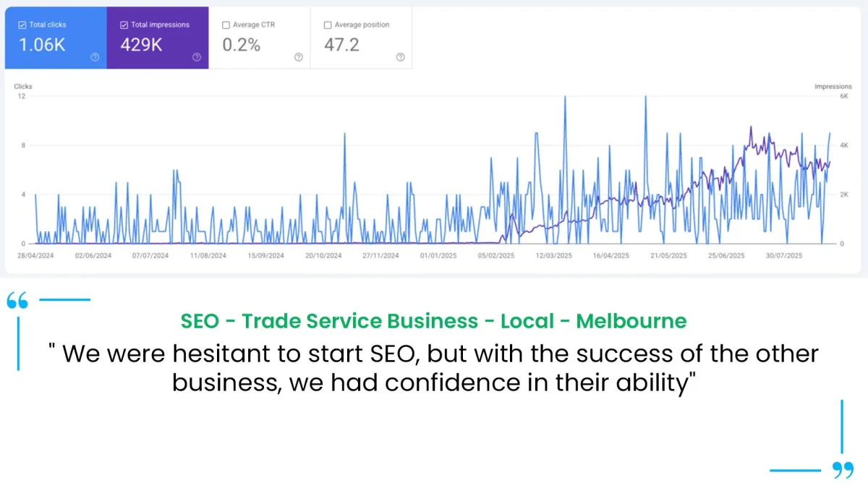Click help icon in Total impressions card
The image size is (868, 488).
[197, 58]
